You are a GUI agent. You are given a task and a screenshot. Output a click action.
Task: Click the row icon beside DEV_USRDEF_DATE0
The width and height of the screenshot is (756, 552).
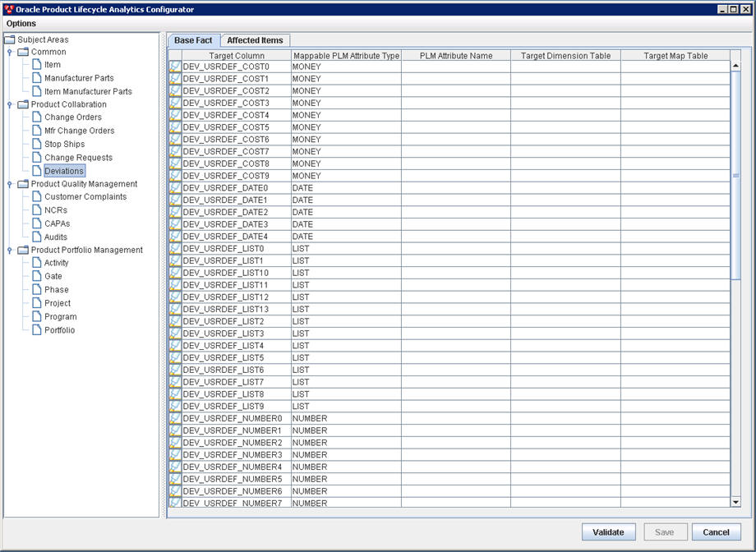point(175,188)
